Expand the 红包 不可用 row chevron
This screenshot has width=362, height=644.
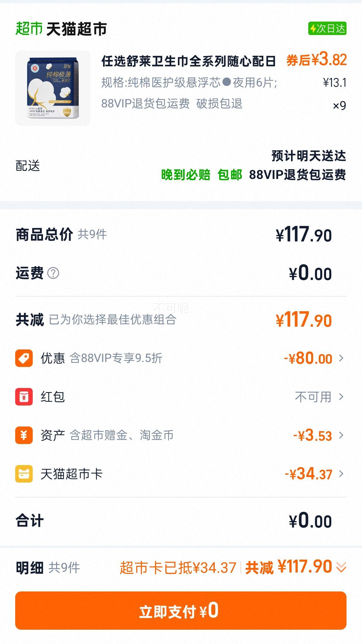click(x=341, y=397)
